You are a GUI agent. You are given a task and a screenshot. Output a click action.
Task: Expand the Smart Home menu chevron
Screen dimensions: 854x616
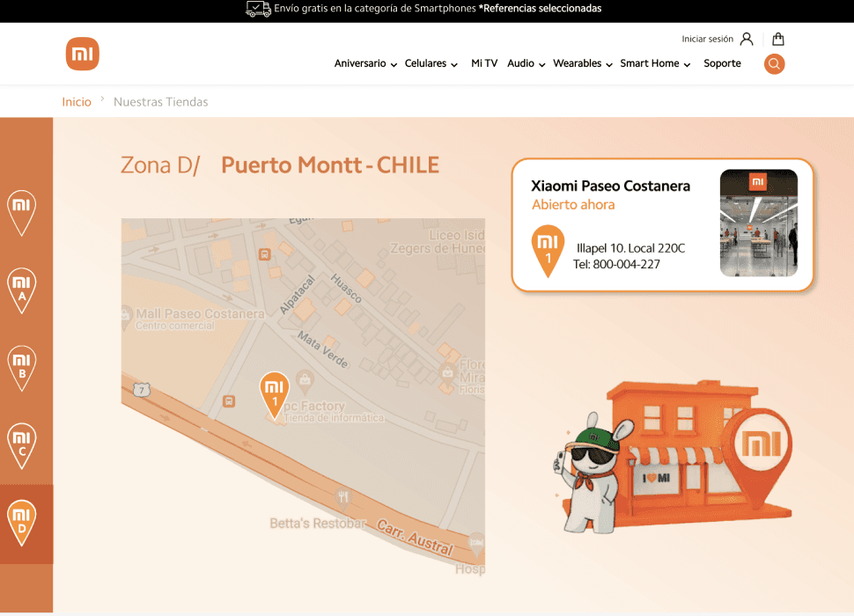click(x=688, y=65)
